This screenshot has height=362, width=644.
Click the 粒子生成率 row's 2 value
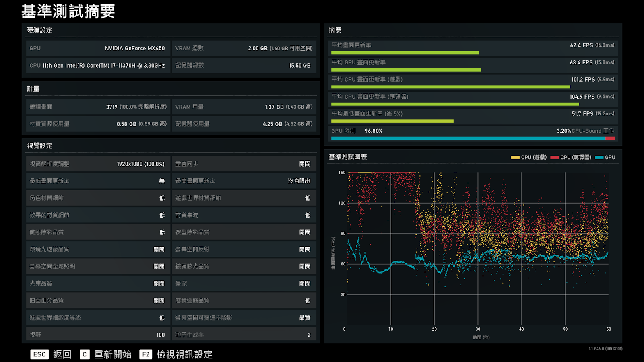pyautogui.click(x=309, y=335)
